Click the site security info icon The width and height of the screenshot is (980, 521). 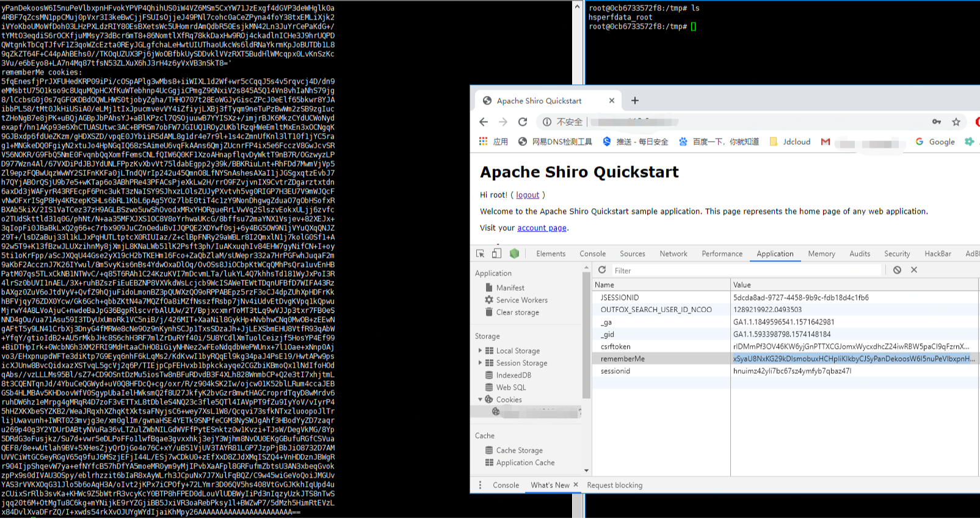(x=547, y=122)
